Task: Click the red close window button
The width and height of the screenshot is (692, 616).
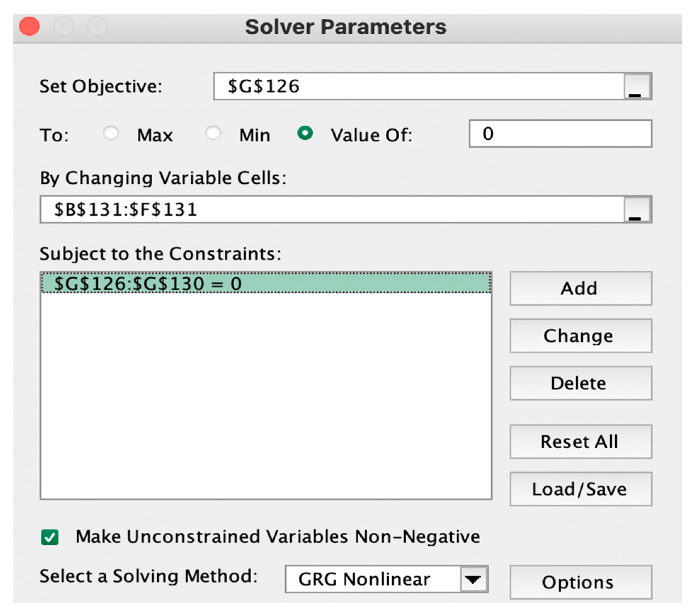Action: (29, 26)
